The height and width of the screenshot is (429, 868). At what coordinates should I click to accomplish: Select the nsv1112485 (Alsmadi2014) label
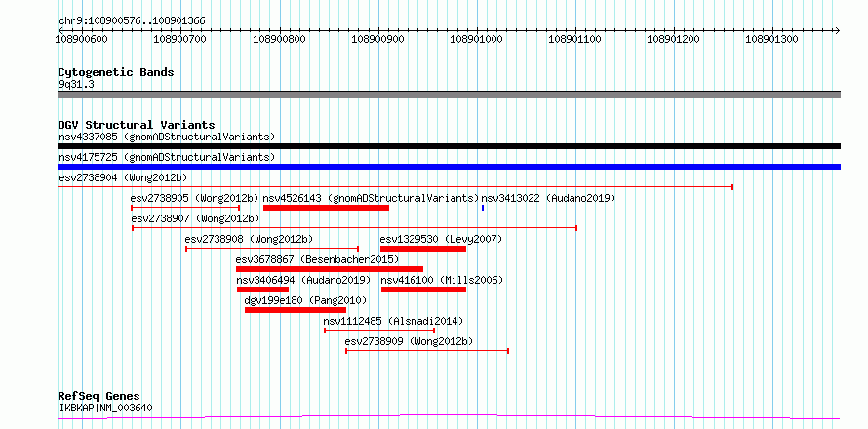click(394, 321)
